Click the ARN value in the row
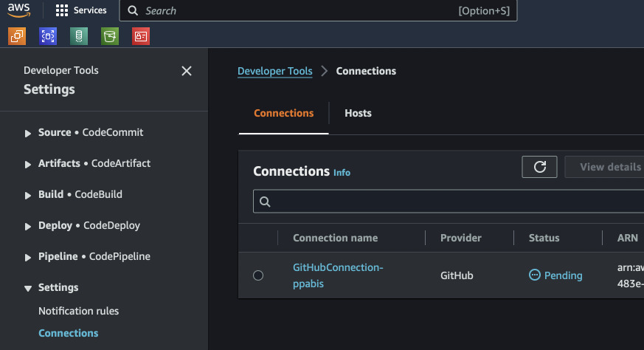 (631, 275)
